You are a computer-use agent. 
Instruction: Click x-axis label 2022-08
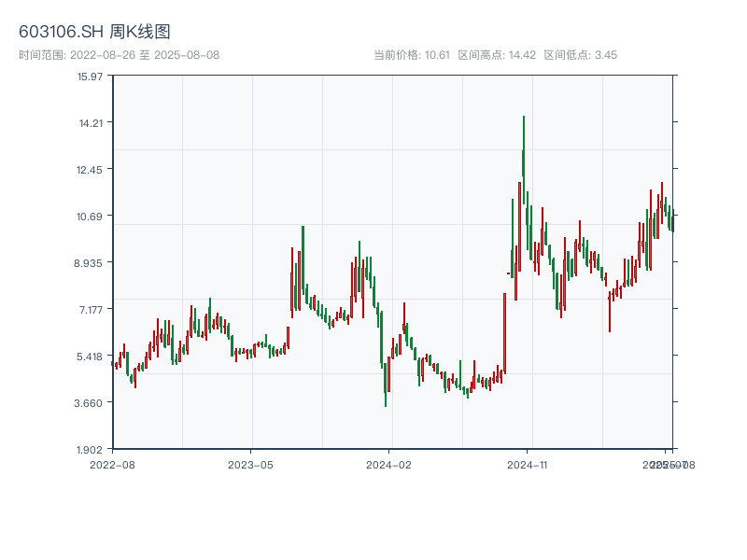[112, 465]
